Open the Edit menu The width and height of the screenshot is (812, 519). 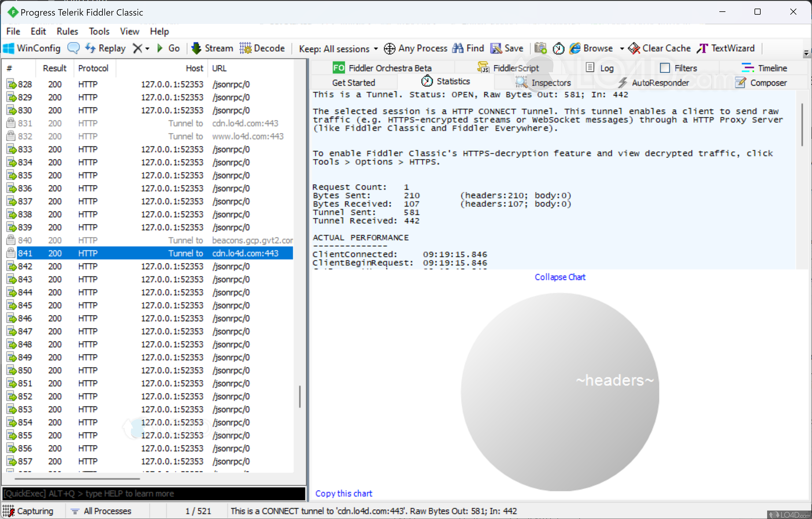click(38, 32)
